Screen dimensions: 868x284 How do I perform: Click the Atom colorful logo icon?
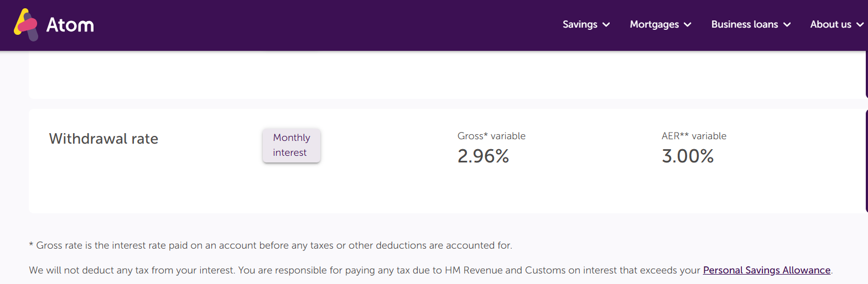26,25
